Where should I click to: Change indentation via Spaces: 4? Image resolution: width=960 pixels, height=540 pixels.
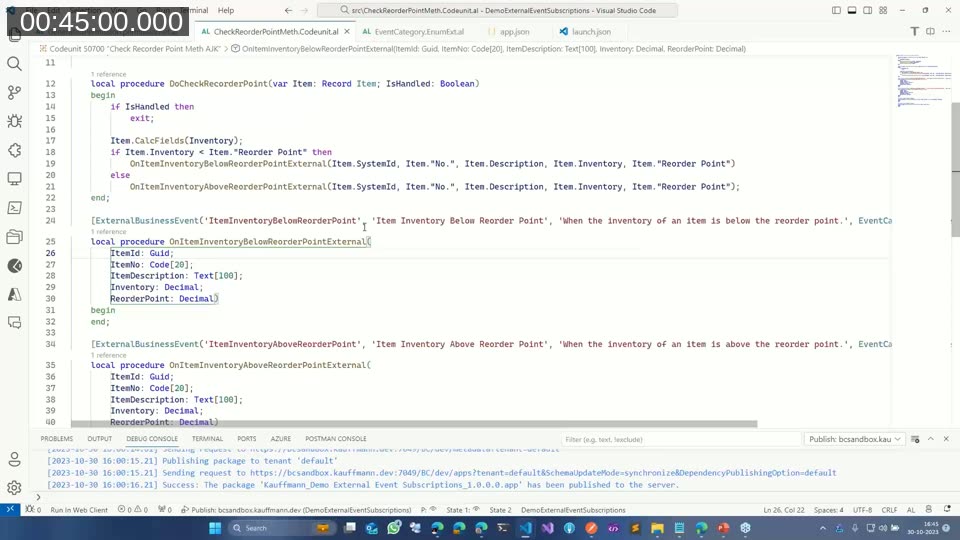click(x=828, y=509)
